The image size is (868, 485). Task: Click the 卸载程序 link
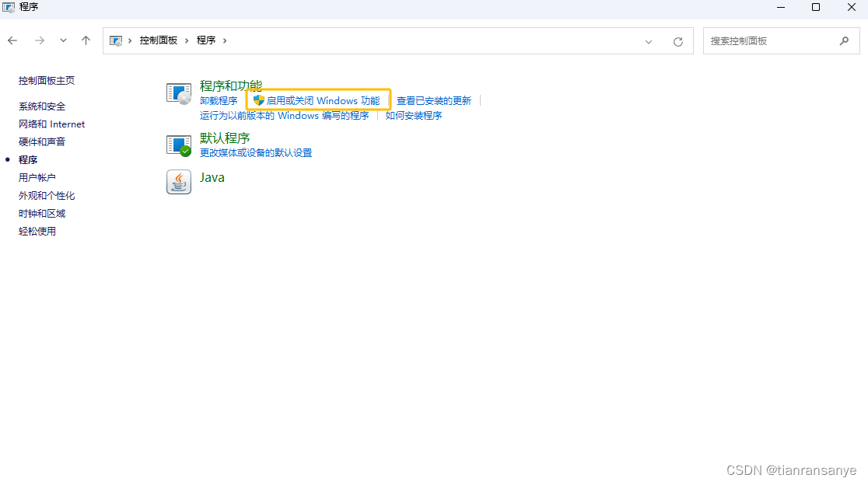tap(220, 100)
